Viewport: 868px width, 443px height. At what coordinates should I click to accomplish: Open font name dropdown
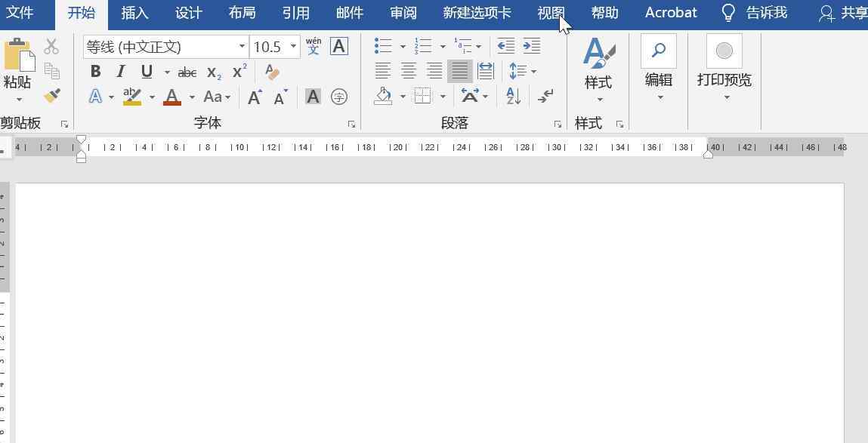pyautogui.click(x=242, y=47)
